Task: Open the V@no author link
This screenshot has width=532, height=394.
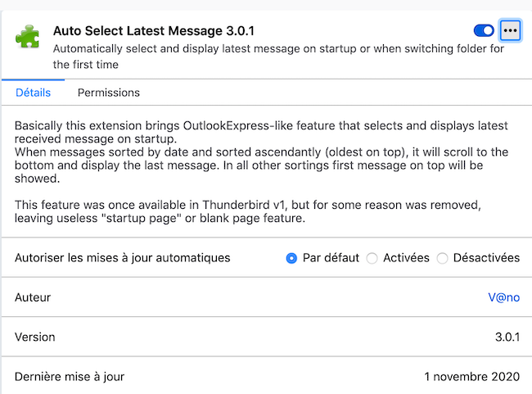Action: 503,297
